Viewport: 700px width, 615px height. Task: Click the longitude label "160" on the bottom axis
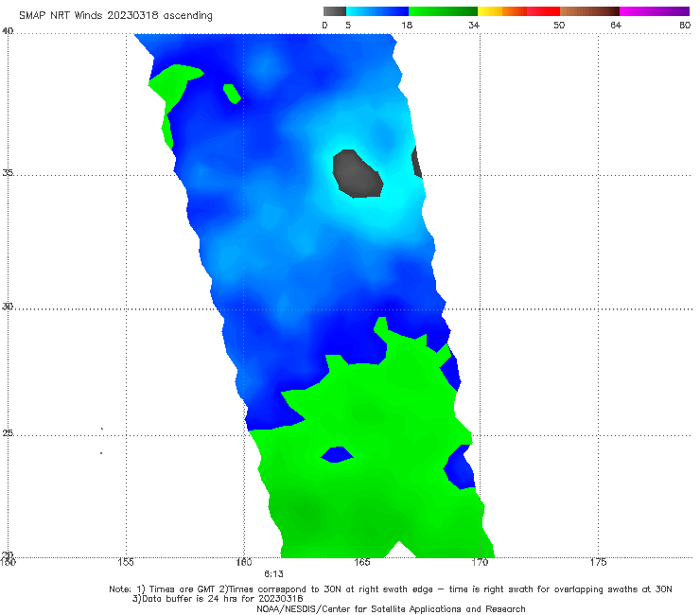(x=244, y=562)
